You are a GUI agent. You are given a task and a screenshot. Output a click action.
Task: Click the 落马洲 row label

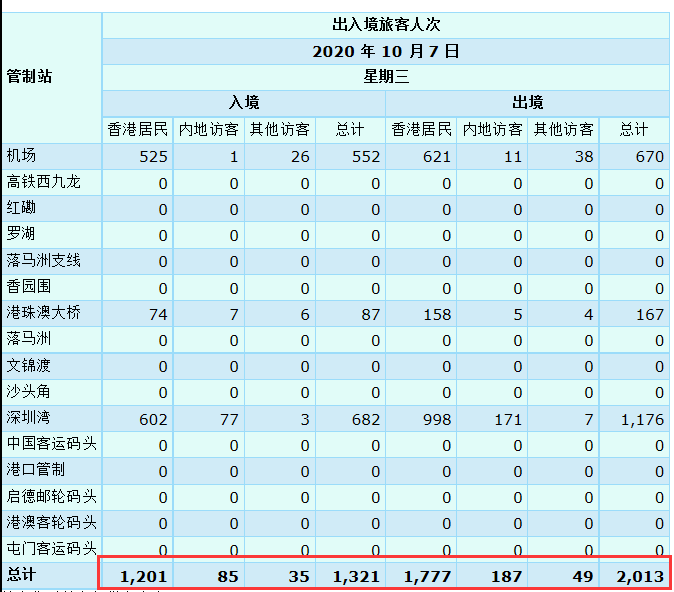coord(28,339)
